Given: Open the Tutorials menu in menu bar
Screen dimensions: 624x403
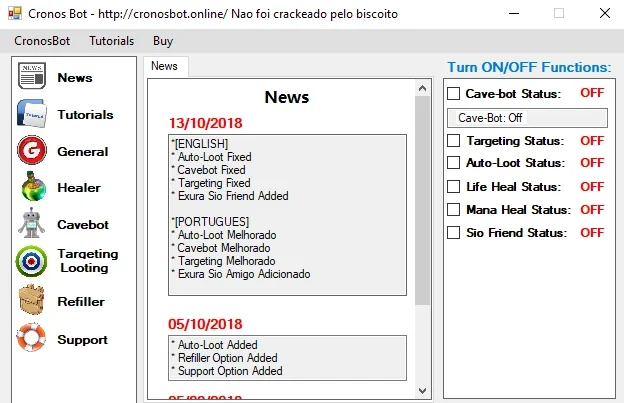Looking at the screenshot, I should 111,41.
